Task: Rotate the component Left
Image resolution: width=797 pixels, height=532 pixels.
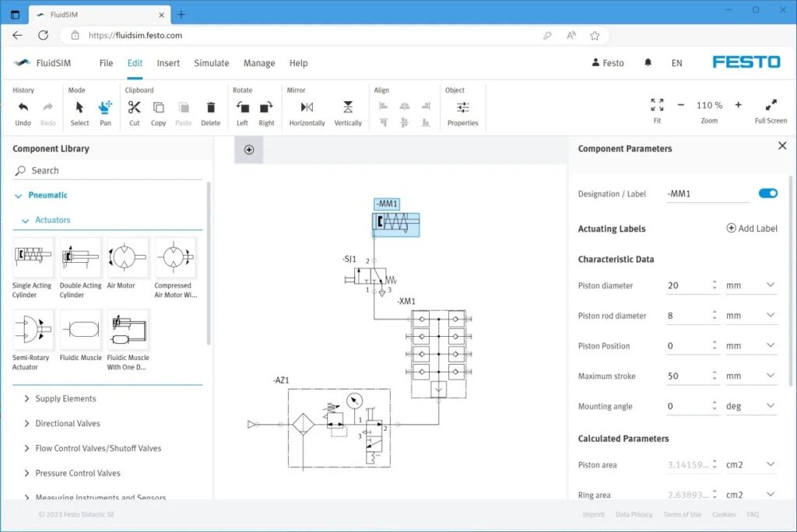Action: [x=243, y=107]
